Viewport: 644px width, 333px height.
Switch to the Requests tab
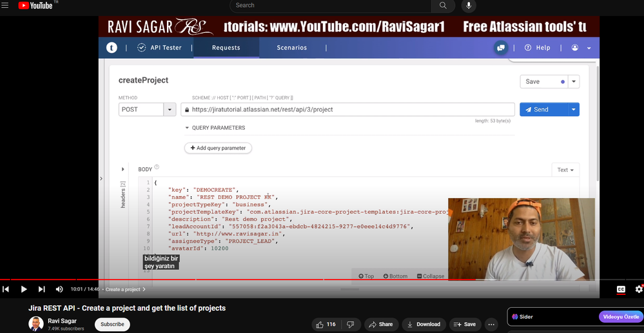226,48
